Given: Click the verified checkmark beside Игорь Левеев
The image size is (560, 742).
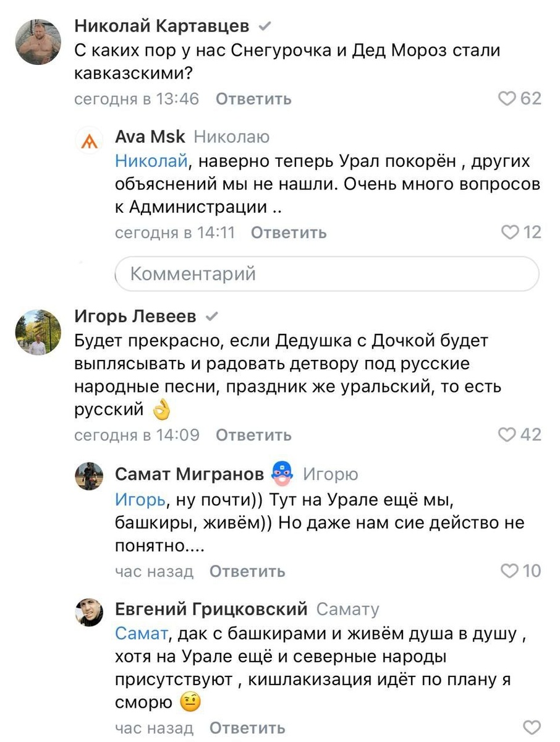Looking at the screenshot, I should [210, 315].
